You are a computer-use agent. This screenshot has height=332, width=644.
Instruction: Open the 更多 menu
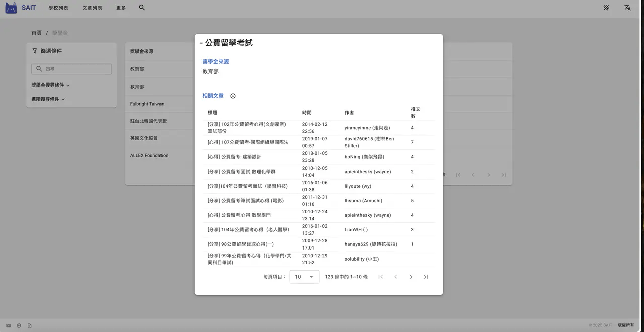click(121, 8)
